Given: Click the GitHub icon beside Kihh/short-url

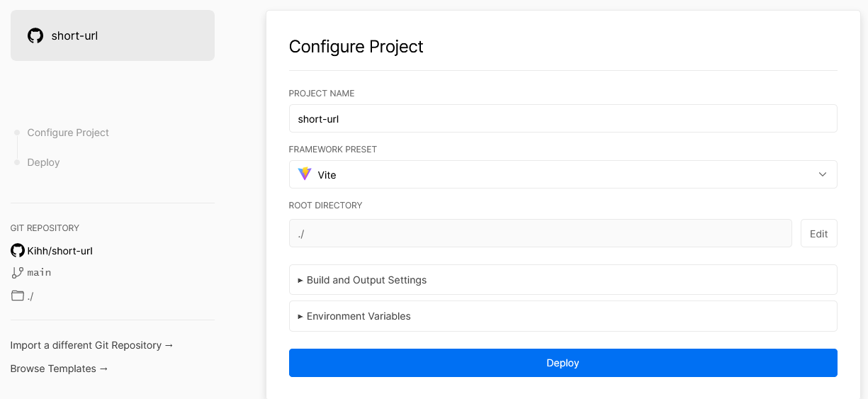Looking at the screenshot, I should click(18, 250).
